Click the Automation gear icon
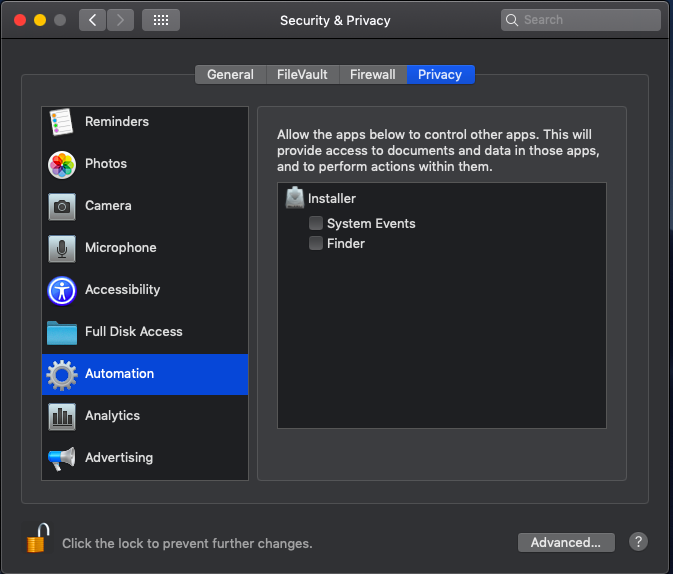673x574 pixels. tap(62, 375)
